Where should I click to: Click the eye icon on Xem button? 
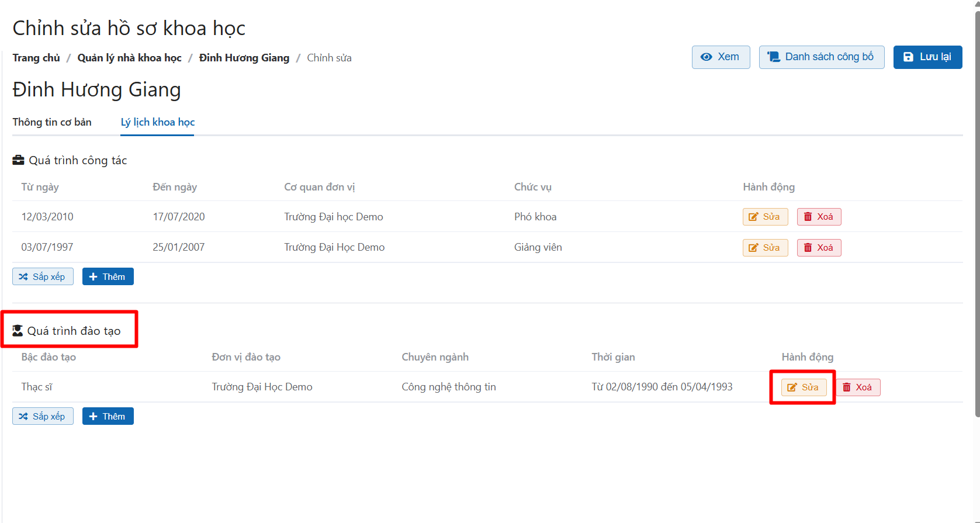707,57
